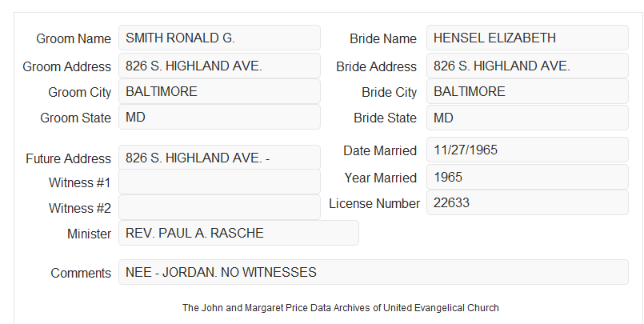Click the Bride Name label

383,38
